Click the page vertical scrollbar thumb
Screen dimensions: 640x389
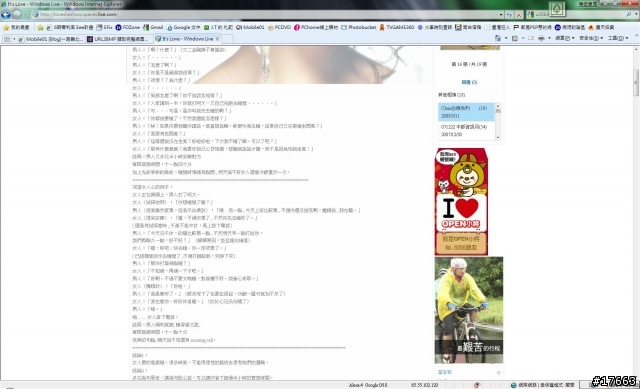636,82
